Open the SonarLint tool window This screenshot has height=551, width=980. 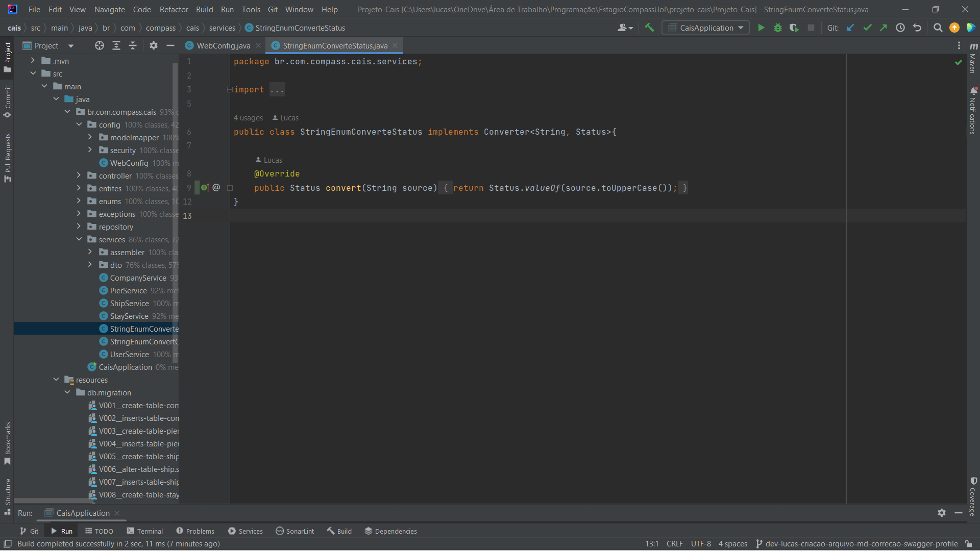[x=295, y=531]
